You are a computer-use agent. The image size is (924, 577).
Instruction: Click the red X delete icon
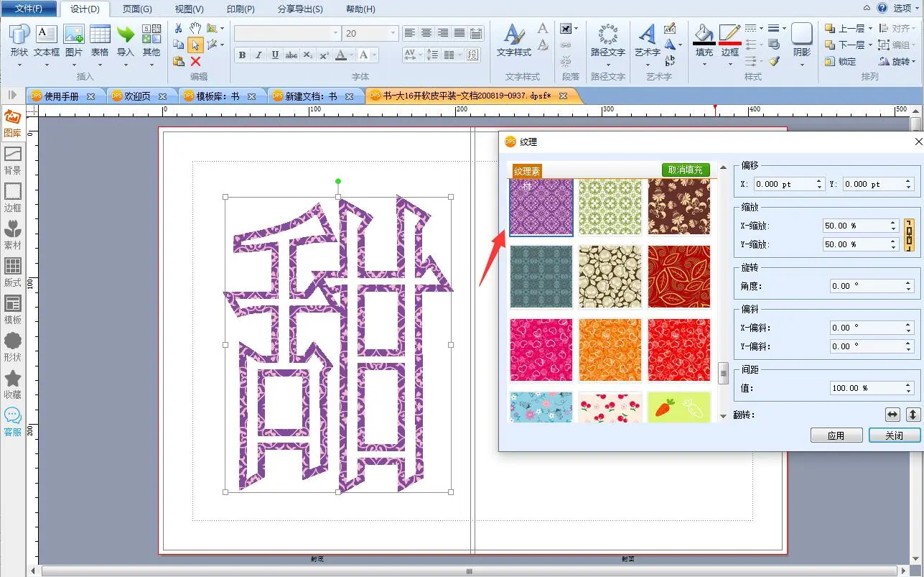(195, 62)
